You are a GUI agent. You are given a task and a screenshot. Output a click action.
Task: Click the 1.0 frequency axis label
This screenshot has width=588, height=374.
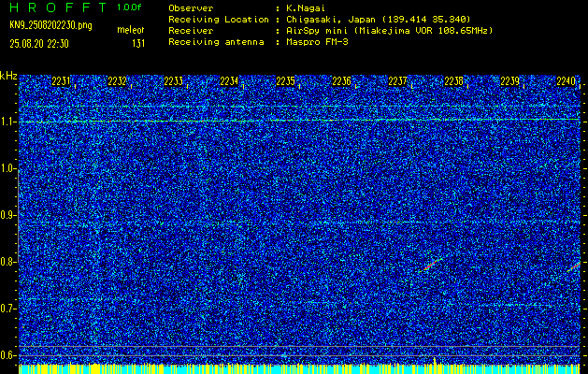[x=7, y=168]
